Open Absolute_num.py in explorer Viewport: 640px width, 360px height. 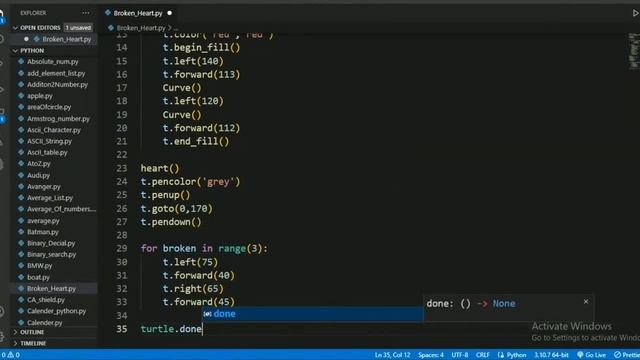[53, 62]
